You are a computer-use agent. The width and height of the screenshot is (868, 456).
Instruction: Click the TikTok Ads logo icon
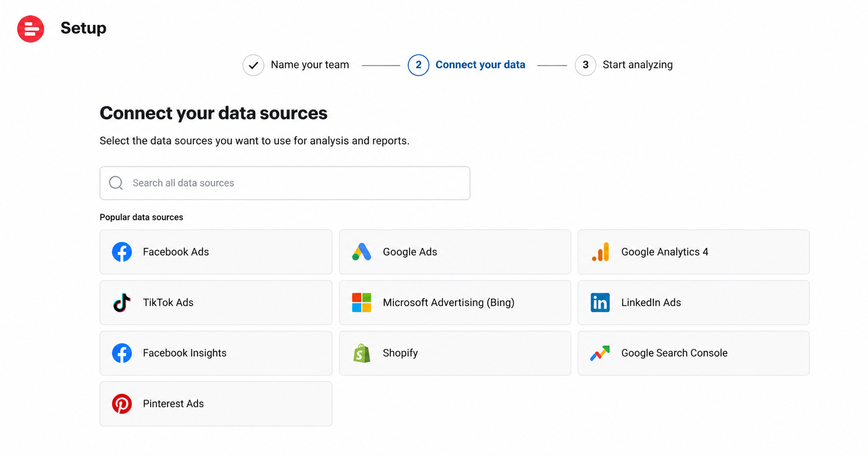tap(122, 302)
